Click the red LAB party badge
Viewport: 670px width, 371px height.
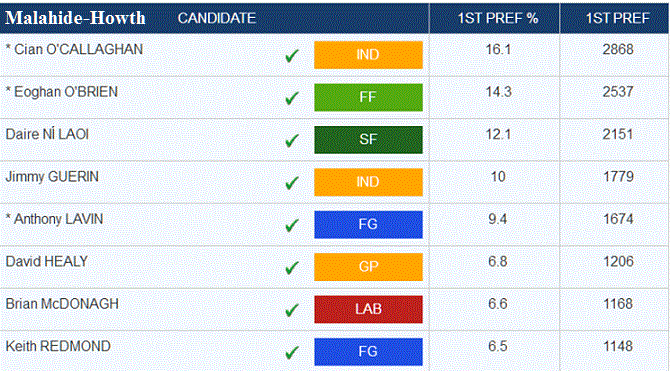(x=368, y=309)
